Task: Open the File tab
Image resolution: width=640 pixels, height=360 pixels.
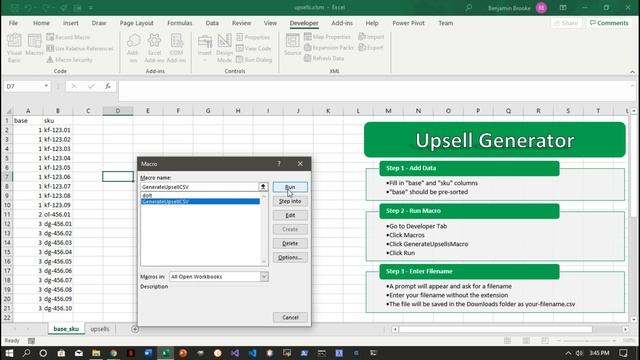Action: pyautogui.click(x=13, y=23)
